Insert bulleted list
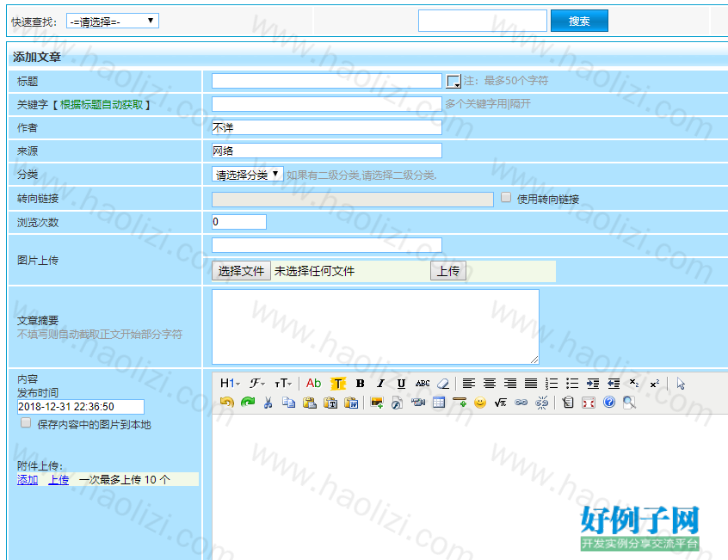 click(x=572, y=384)
